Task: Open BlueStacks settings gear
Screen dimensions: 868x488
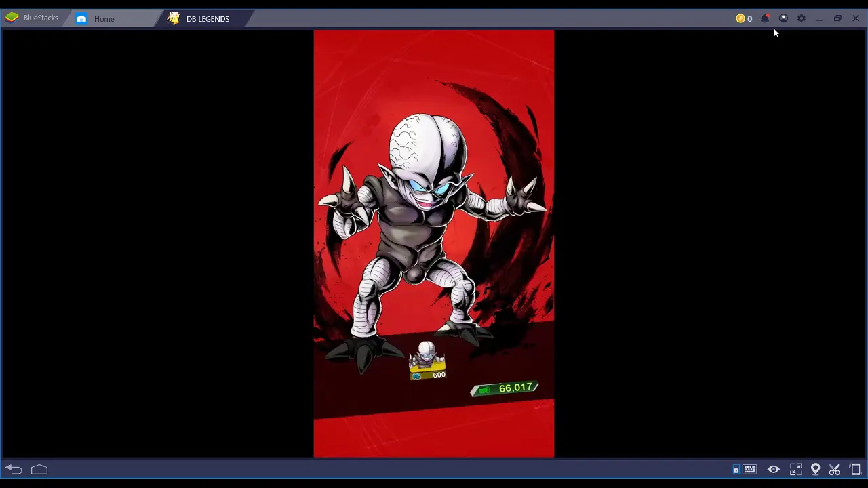Action: 802,18
